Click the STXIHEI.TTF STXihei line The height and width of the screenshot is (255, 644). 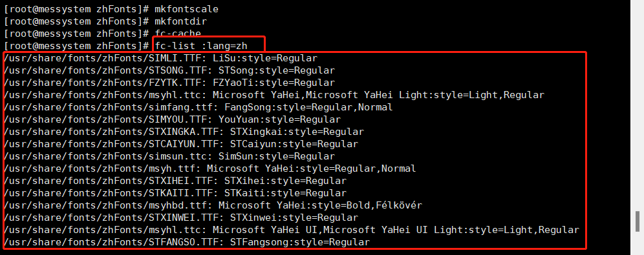click(x=175, y=181)
